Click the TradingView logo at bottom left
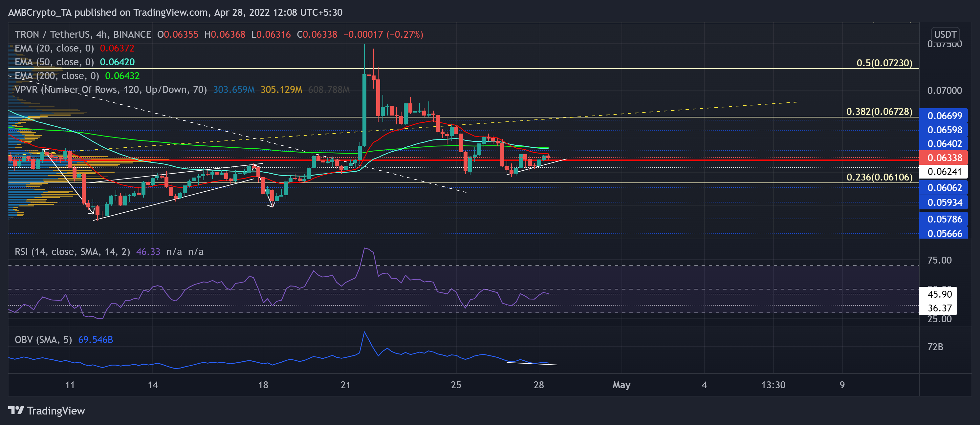This screenshot has height=425, width=980. point(46,411)
